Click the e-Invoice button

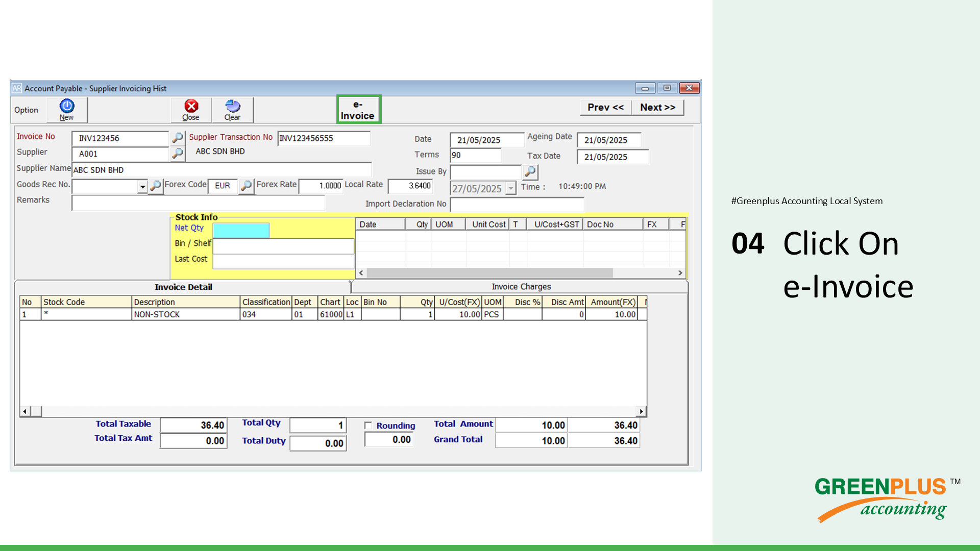pyautogui.click(x=358, y=109)
